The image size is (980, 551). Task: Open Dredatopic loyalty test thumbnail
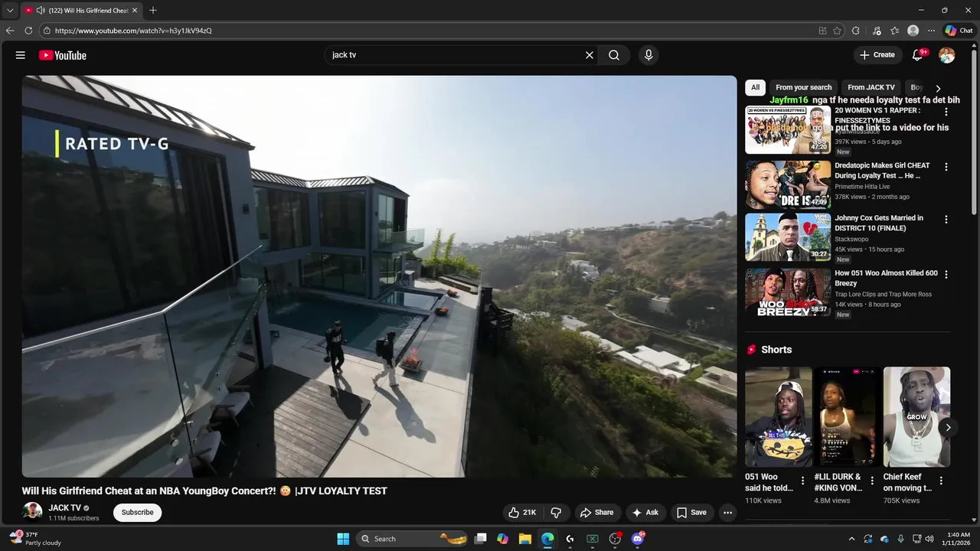pos(788,184)
